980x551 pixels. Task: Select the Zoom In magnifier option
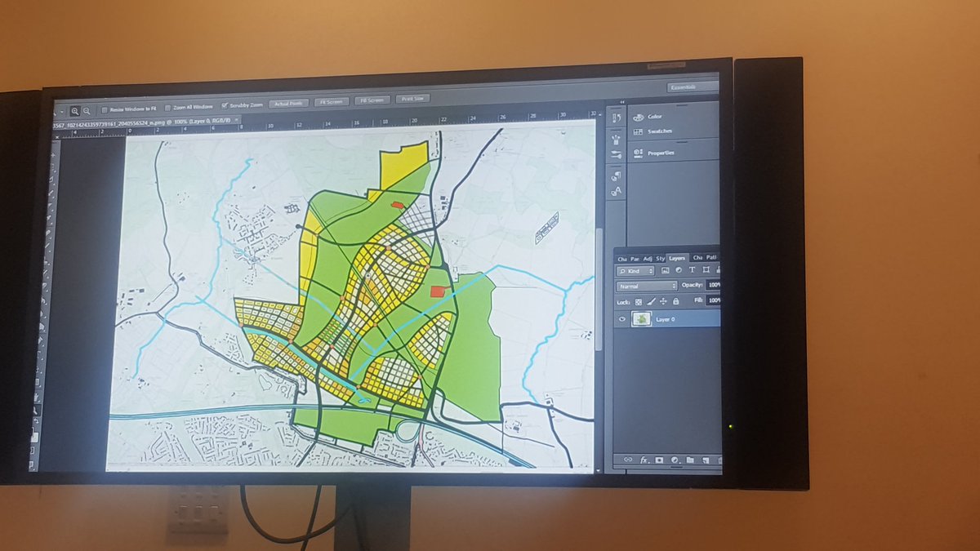75,111
